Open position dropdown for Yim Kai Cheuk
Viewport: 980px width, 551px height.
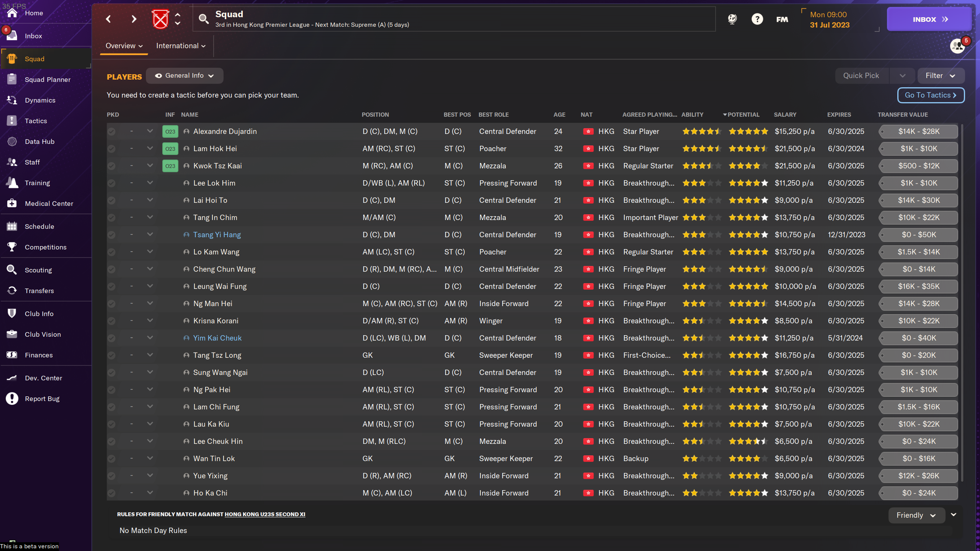(x=150, y=337)
